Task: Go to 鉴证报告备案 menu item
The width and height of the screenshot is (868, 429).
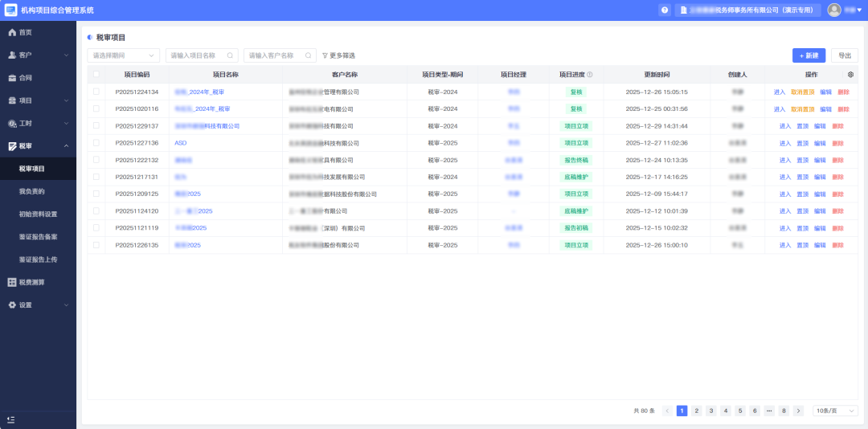Action: [x=38, y=237]
